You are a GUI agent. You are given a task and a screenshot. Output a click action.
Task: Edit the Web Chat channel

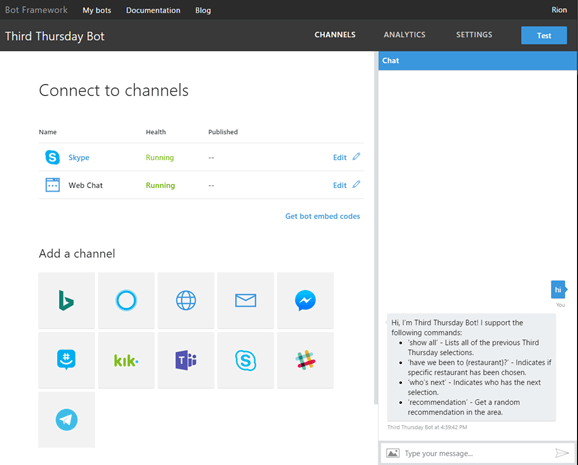pos(340,185)
